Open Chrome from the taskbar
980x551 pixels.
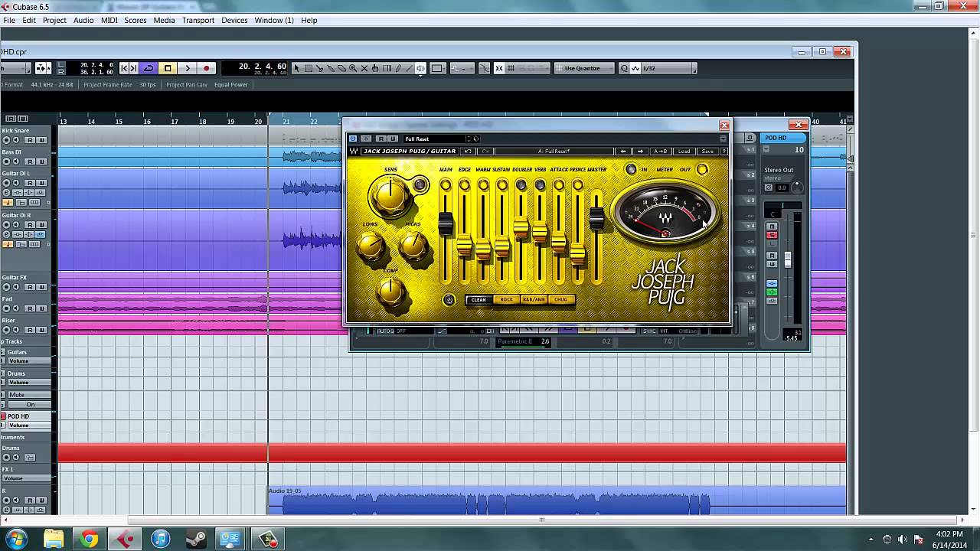click(90, 540)
